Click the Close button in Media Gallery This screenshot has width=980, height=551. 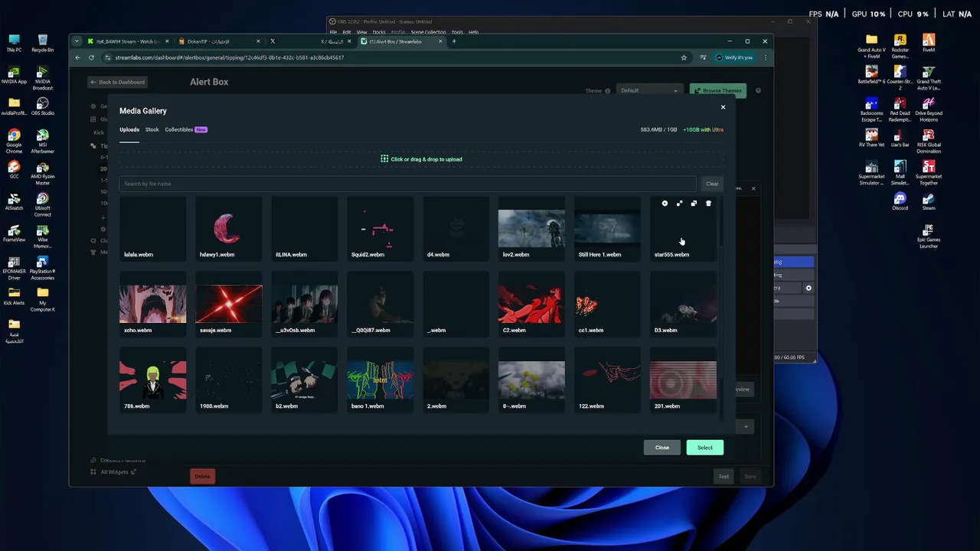tap(662, 448)
